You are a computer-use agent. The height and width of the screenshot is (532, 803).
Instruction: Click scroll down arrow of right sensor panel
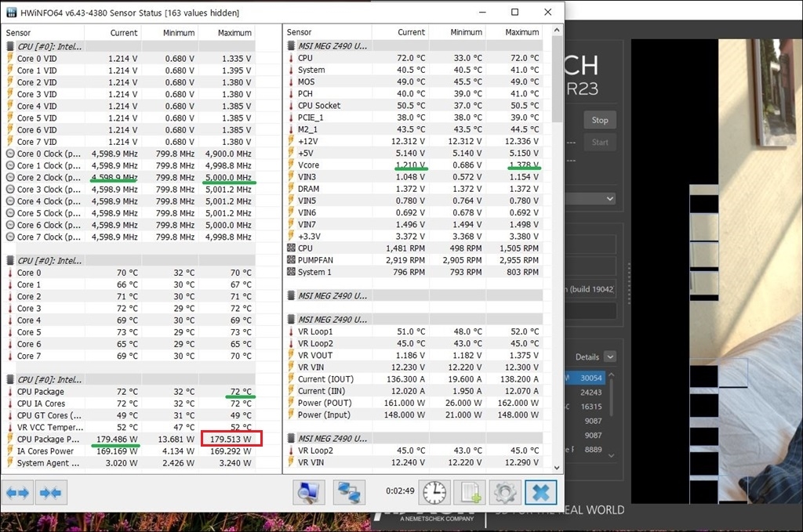click(557, 468)
